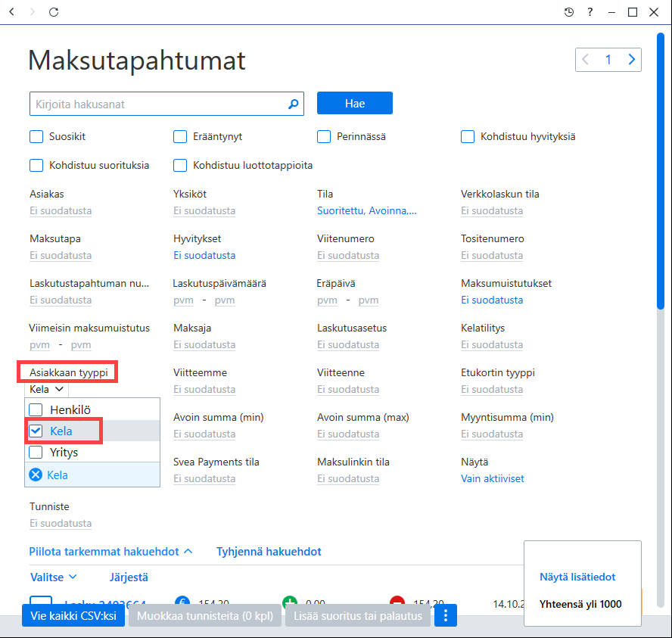The width and height of the screenshot is (672, 638).
Task: Edit the Viitteemme filter field
Action: [204, 389]
